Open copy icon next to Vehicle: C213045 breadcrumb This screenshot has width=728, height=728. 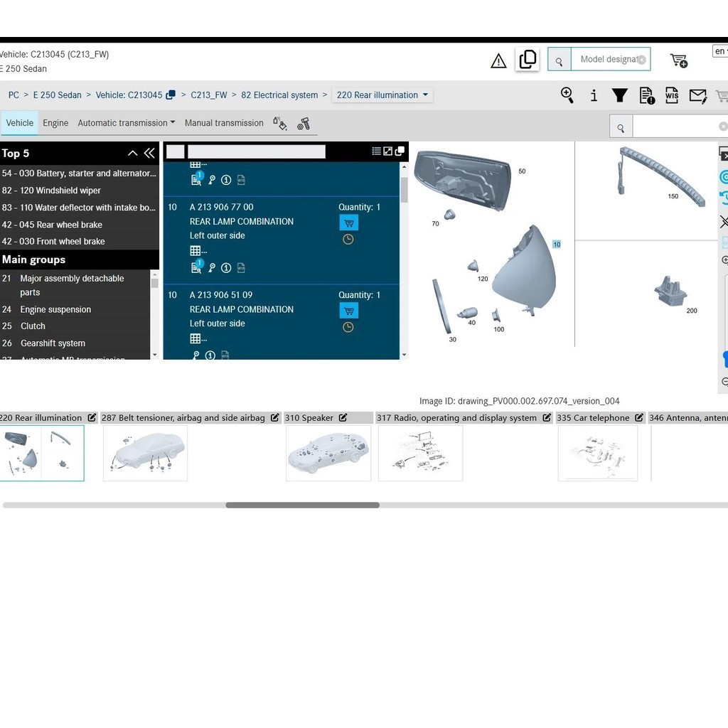pos(171,95)
